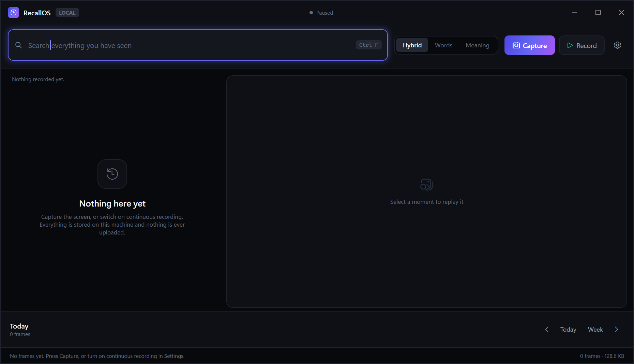Select Hybrid search mode
The height and width of the screenshot is (364, 634).
point(412,45)
